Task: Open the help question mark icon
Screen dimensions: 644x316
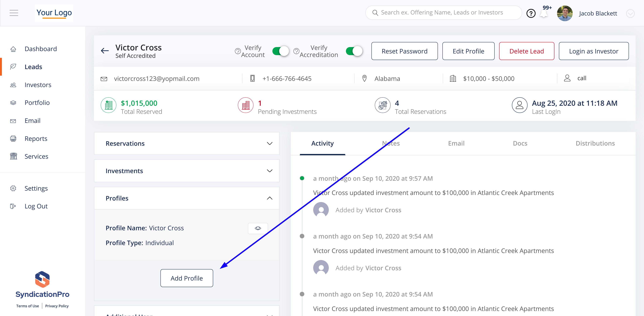Action: (531, 13)
